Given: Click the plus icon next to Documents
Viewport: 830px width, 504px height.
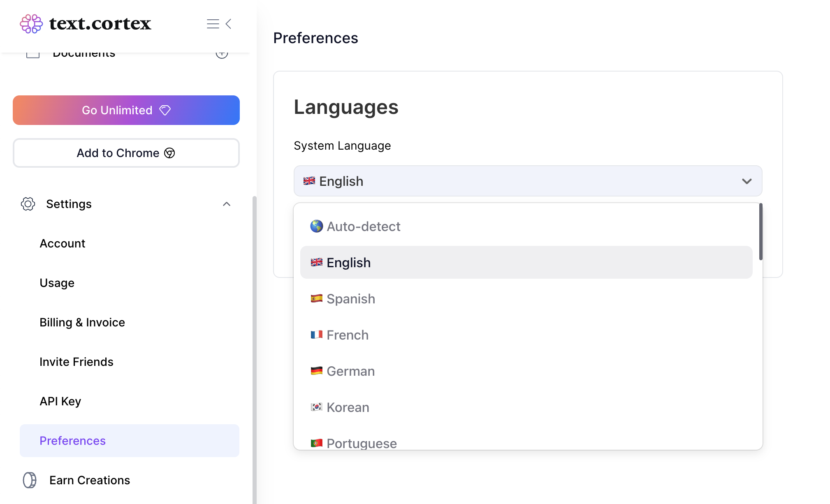Looking at the screenshot, I should tap(222, 53).
